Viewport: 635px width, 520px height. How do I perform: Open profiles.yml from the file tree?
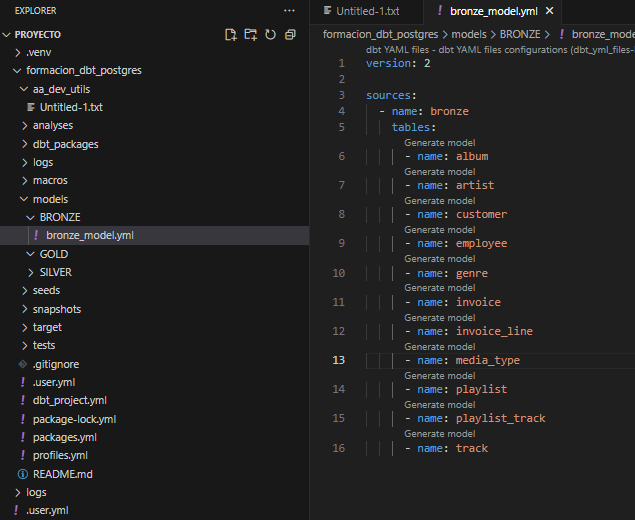pyautogui.click(x=60, y=455)
